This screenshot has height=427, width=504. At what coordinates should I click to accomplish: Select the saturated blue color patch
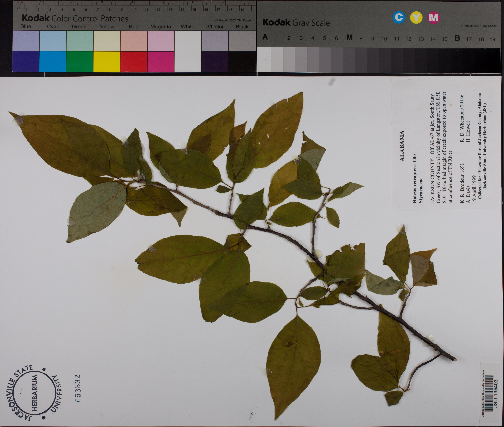point(26,61)
